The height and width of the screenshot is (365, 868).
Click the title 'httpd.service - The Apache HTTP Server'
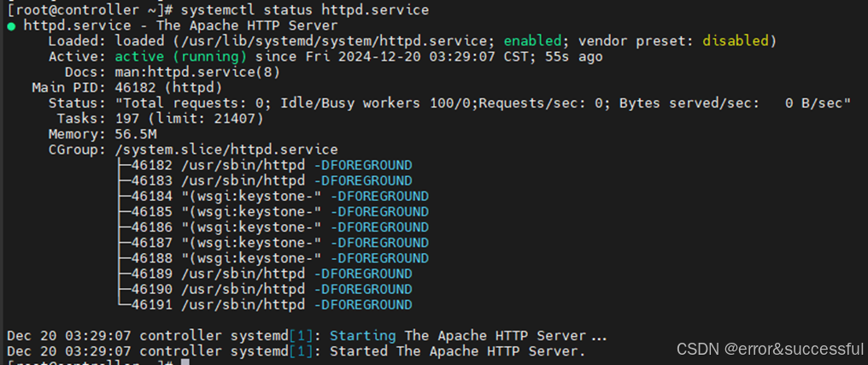tap(180, 26)
